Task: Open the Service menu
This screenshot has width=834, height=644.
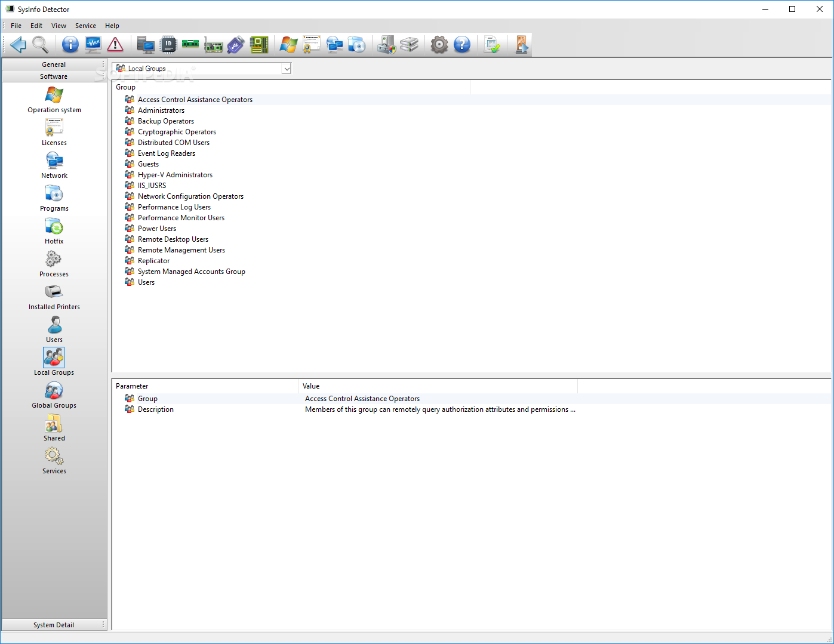Action: point(85,26)
